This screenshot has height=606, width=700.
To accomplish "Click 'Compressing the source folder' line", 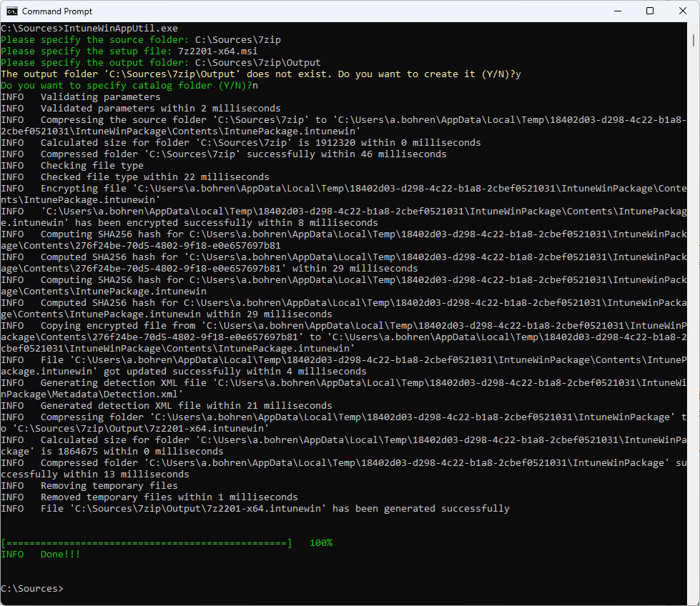I will coord(344,125).
